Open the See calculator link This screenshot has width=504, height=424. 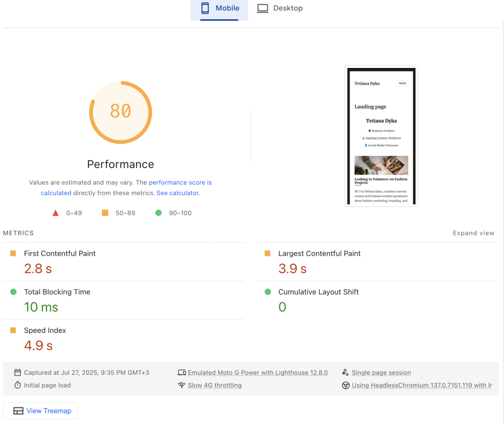pos(177,193)
